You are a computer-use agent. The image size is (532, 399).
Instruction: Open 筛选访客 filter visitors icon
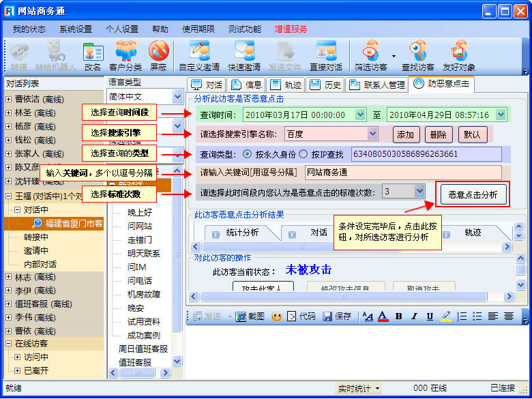[371, 56]
